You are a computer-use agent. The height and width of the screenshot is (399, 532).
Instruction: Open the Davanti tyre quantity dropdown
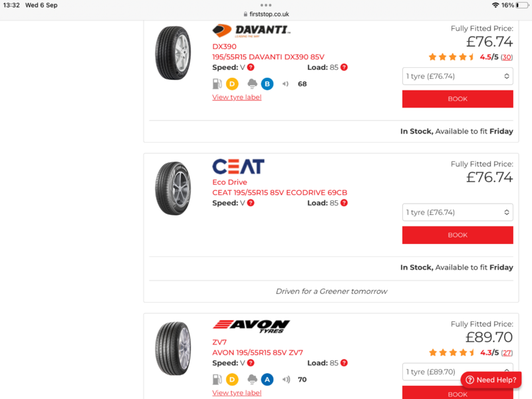(x=458, y=76)
